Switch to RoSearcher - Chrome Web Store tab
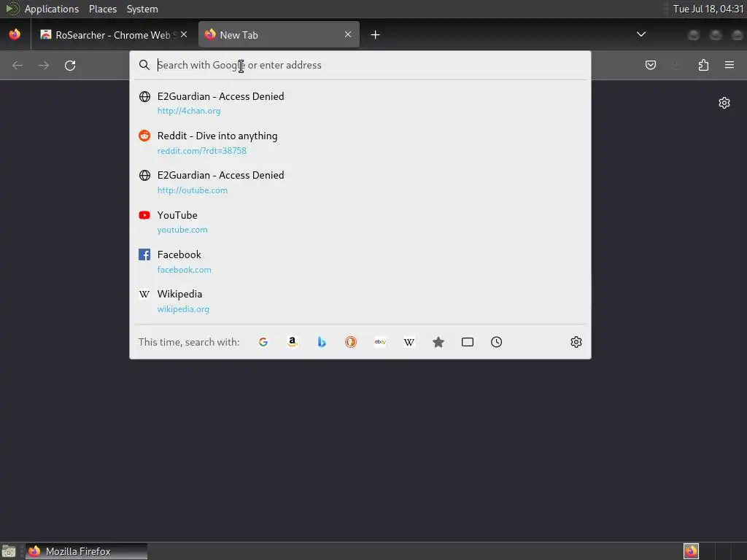 coord(113,35)
